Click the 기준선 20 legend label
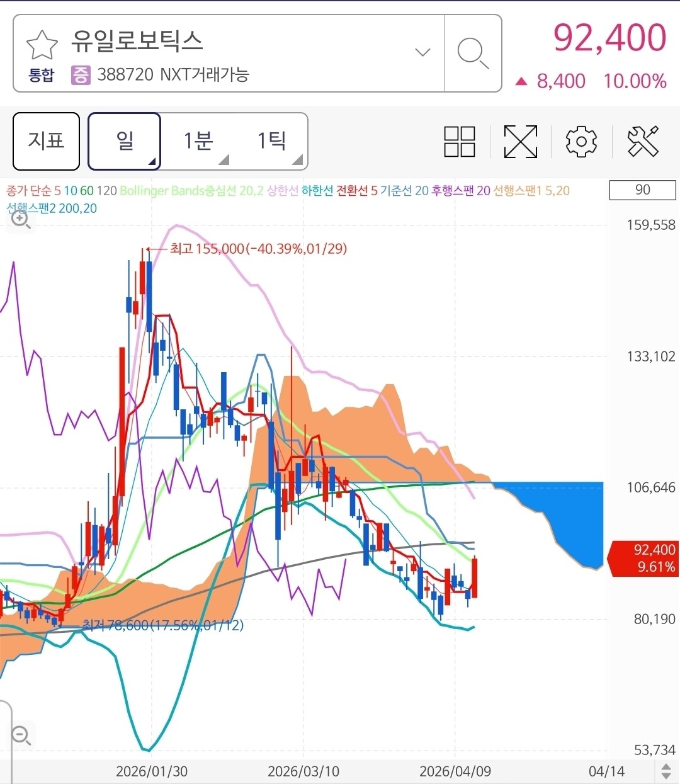 click(x=404, y=191)
